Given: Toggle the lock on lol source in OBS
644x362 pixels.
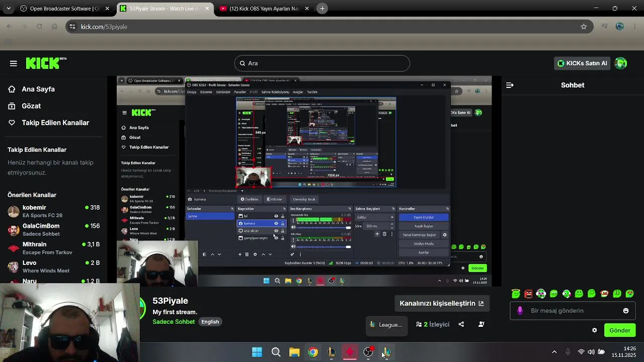Looking at the screenshot, I should [x=283, y=216].
